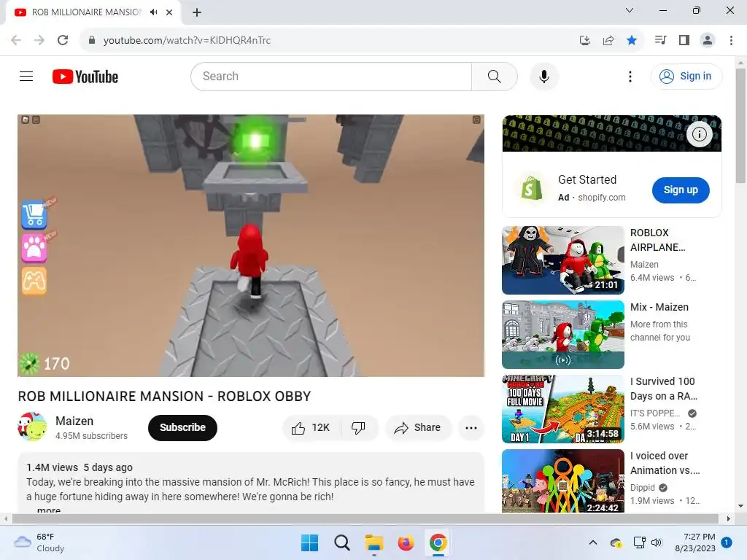Dislike the video with thumbs down
This screenshot has width=747, height=560.
[358, 427]
